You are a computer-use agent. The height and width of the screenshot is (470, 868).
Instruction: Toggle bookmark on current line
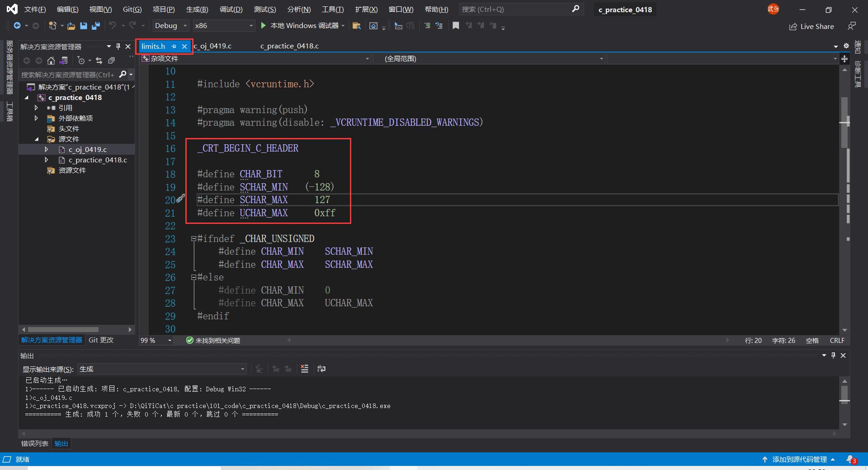click(x=456, y=26)
